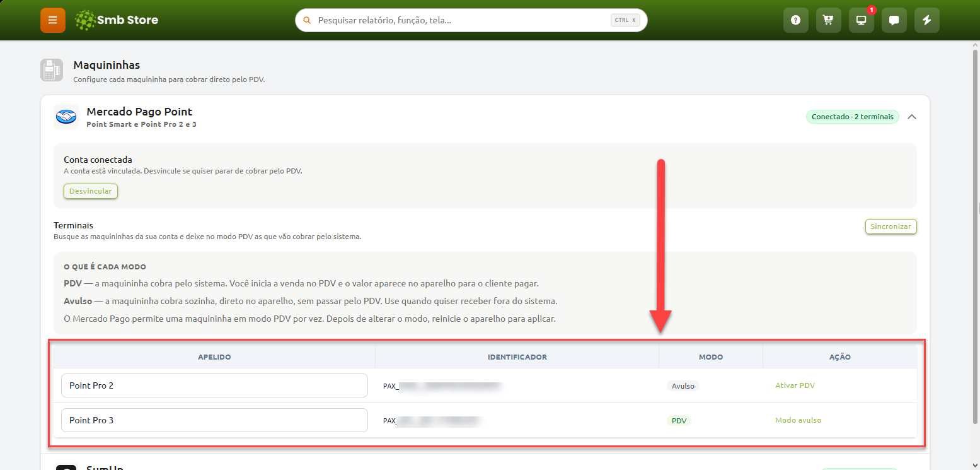980x470 pixels.
Task: Click Ativar PDV for Point Pro 2
Action: tap(795, 385)
